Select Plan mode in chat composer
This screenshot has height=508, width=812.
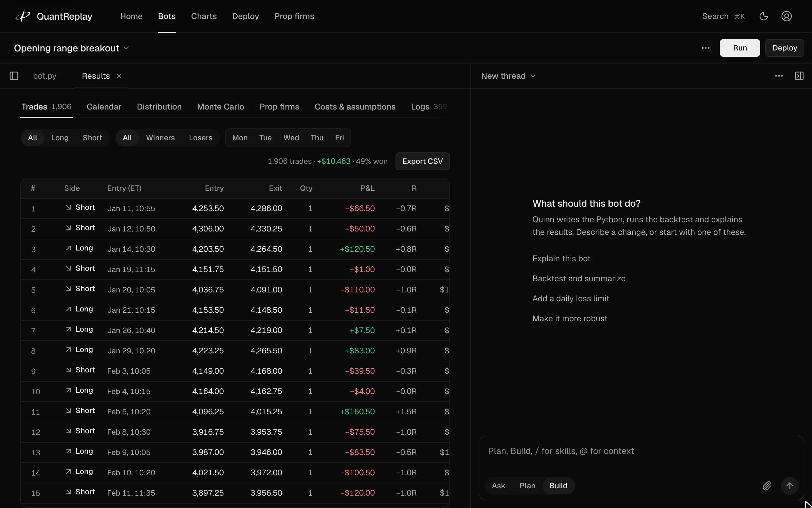click(527, 486)
